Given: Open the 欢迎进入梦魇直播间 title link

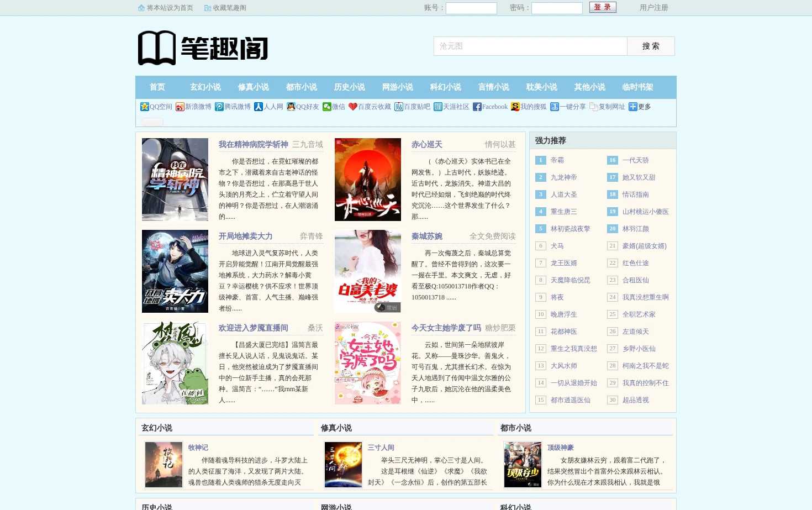Looking at the screenshot, I should click(254, 328).
